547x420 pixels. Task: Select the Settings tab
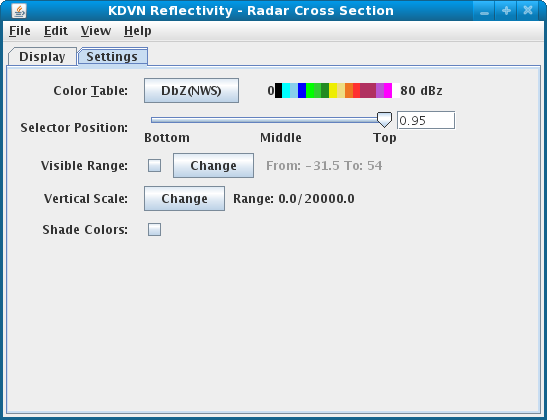112,57
